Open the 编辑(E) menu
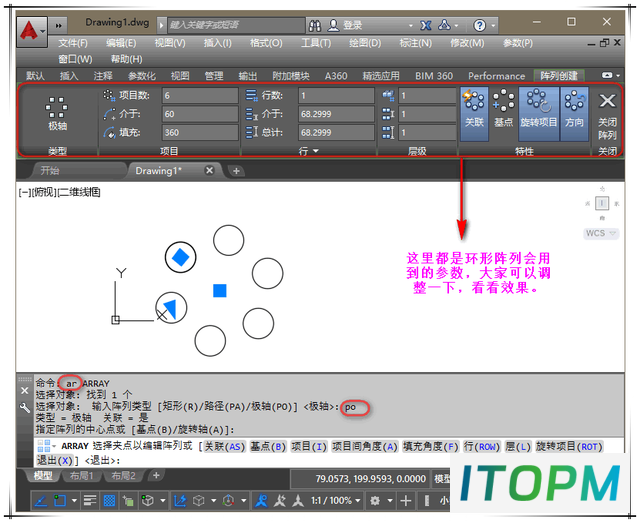 coord(121,43)
